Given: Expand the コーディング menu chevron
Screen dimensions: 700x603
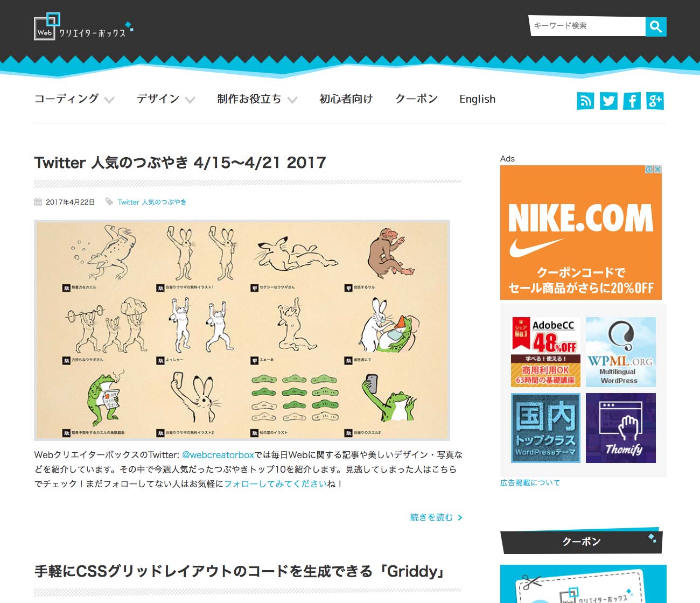Looking at the screenshot, I should click(109, 100).
